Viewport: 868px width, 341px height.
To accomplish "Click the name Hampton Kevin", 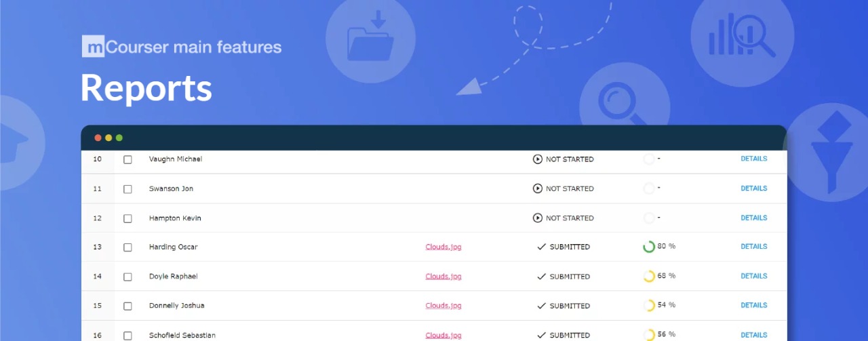I will (x=175, y=218).
